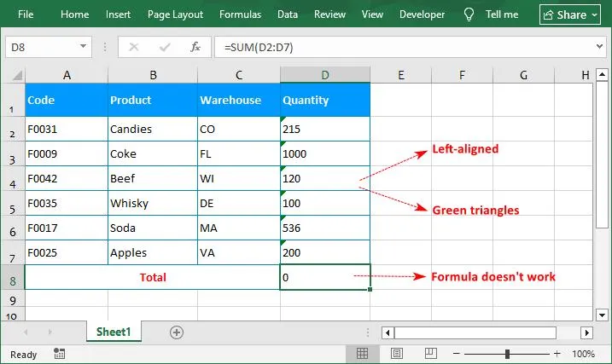The width and height of the screenshot is (612, 364).
Task: Select column G header
Action: tap(523, 75)
